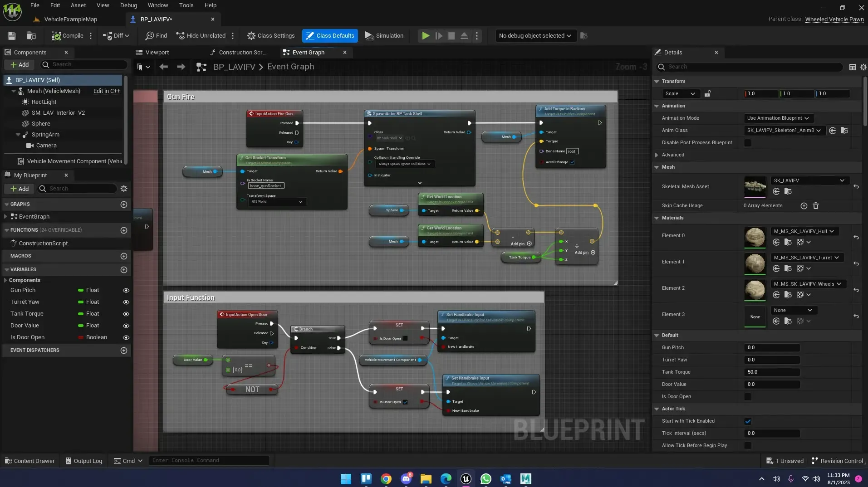Open the Animation Mode dropdown
Viewport: 868px width, 487px height.
coord(778,118)
